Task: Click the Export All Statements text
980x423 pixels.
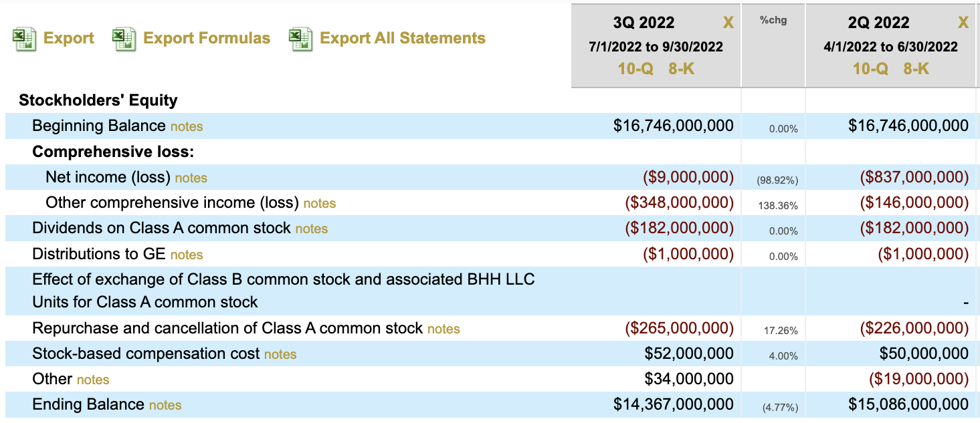Action: point(403,38)
